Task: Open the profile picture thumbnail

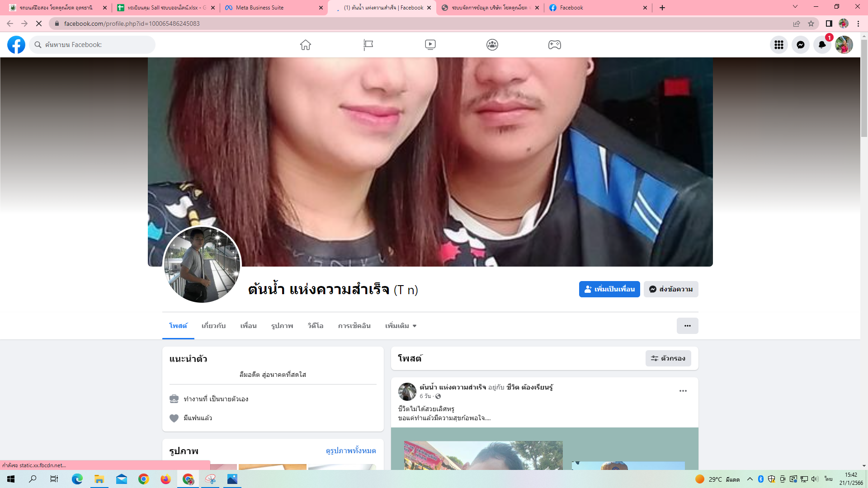Action: (202, 265)
